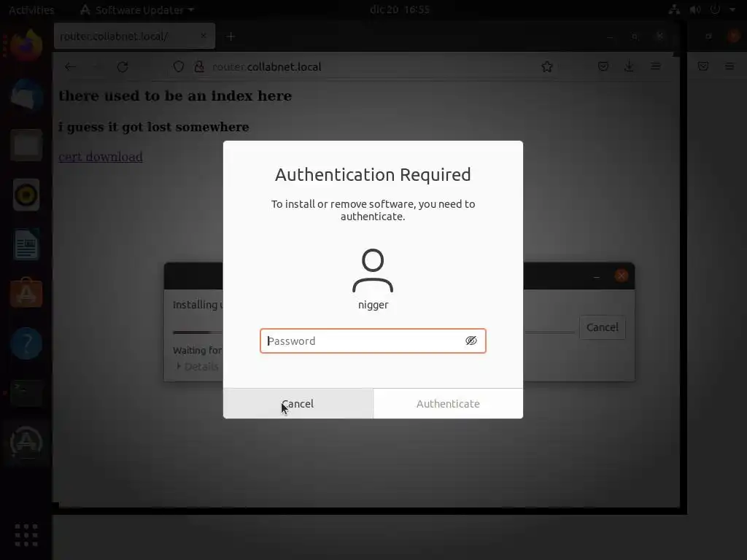This screenshot has height=560, width=747.
Task: Show applications grid
Action: 26,534
